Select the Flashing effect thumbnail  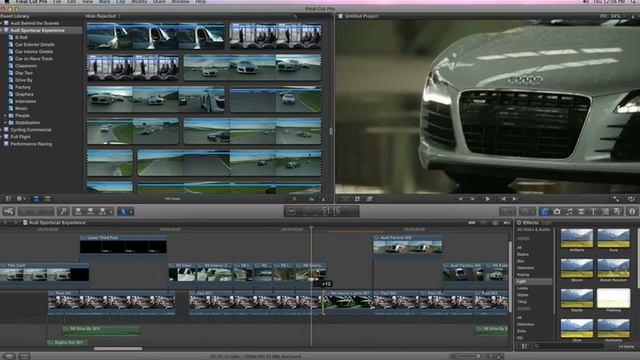coord(613,299)
